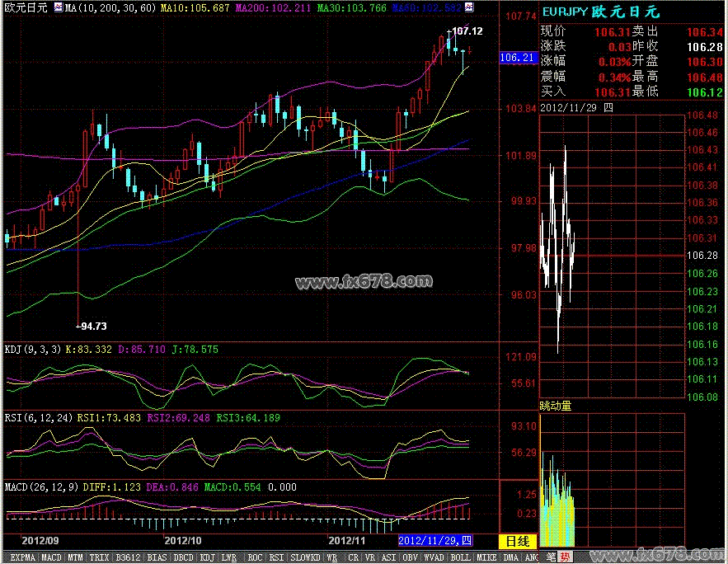Switch to the CR indicator tab
Screen dimensions: 728x564
coord(354,557)
